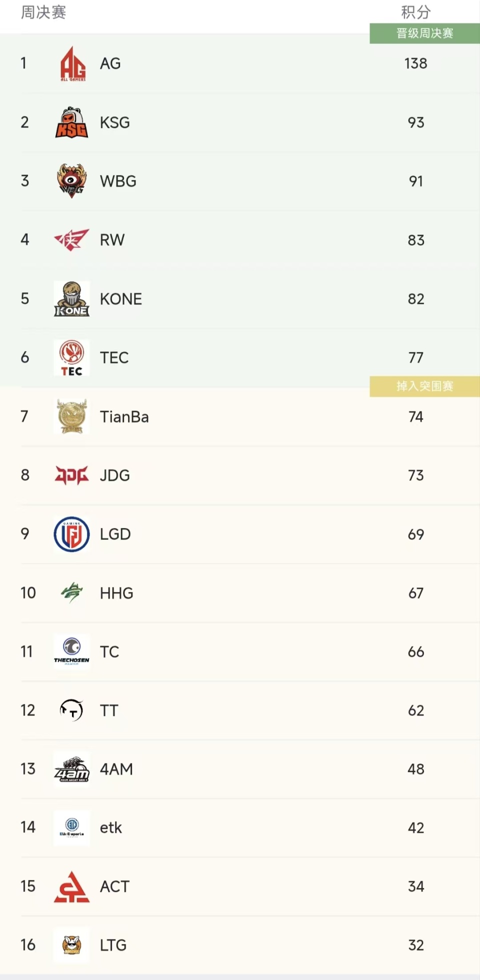Screen dimensions: 480x980
Task: Open the etk team name
Action: [x=110, y=828]
